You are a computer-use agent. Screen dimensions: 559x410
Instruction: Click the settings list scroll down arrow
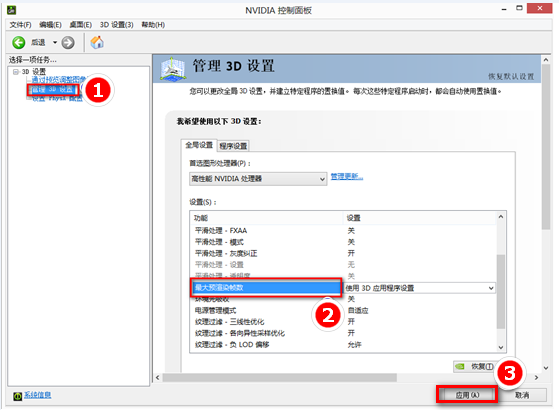click(501, 347)
